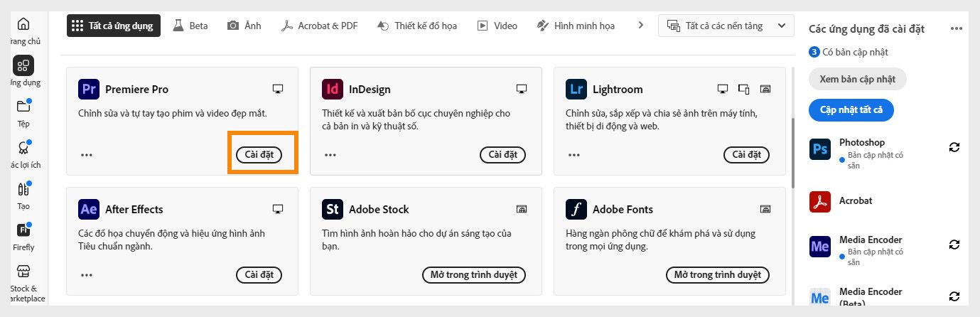Click desktop platform icon on Premiere Pro card

coord(278,89)
